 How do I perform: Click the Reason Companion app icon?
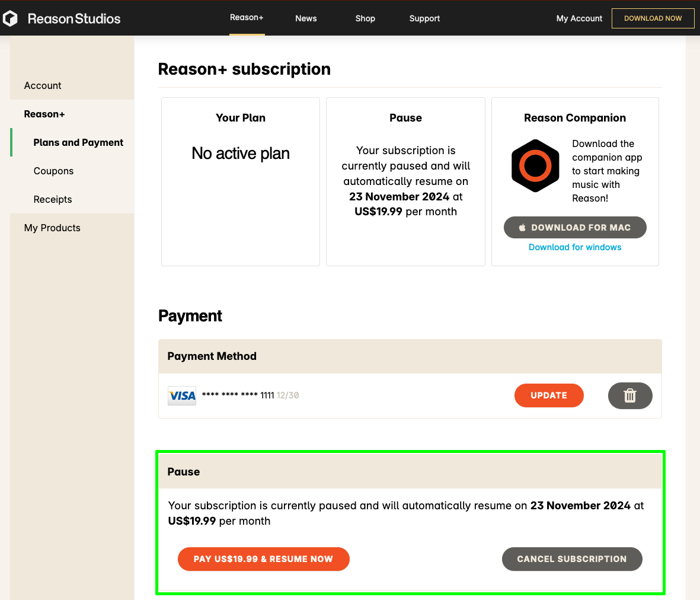coord(535,165)
